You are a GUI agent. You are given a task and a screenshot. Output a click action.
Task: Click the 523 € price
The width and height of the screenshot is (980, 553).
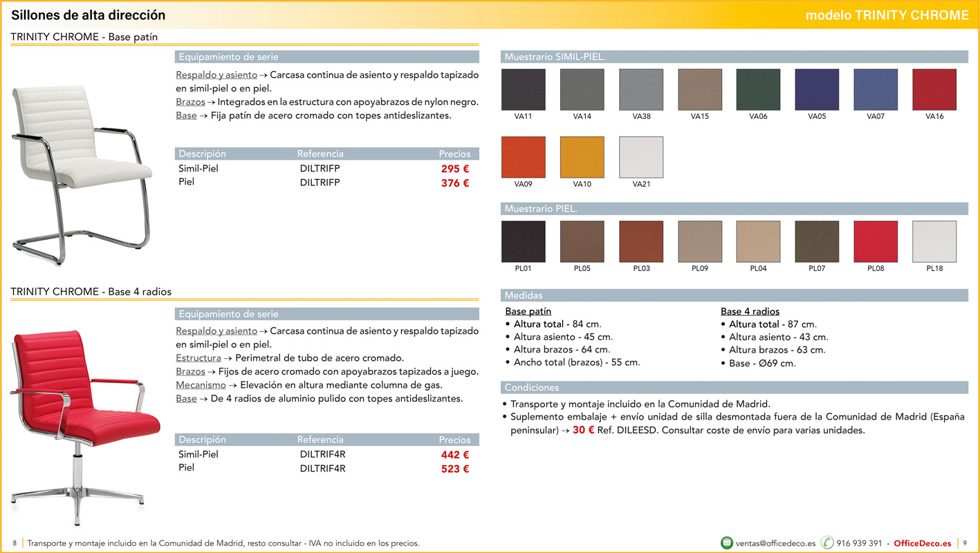[x=455, y=469]
